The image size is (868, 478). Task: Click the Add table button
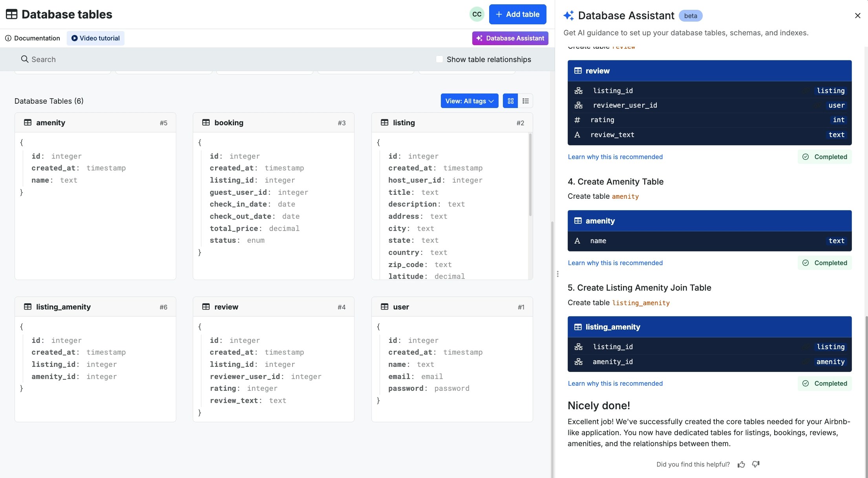[x=517, y=15]
